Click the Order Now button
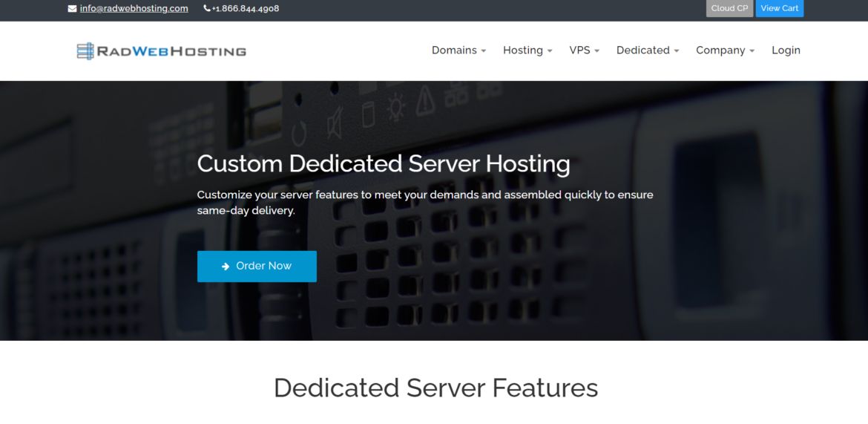 [x=257, y=267]
